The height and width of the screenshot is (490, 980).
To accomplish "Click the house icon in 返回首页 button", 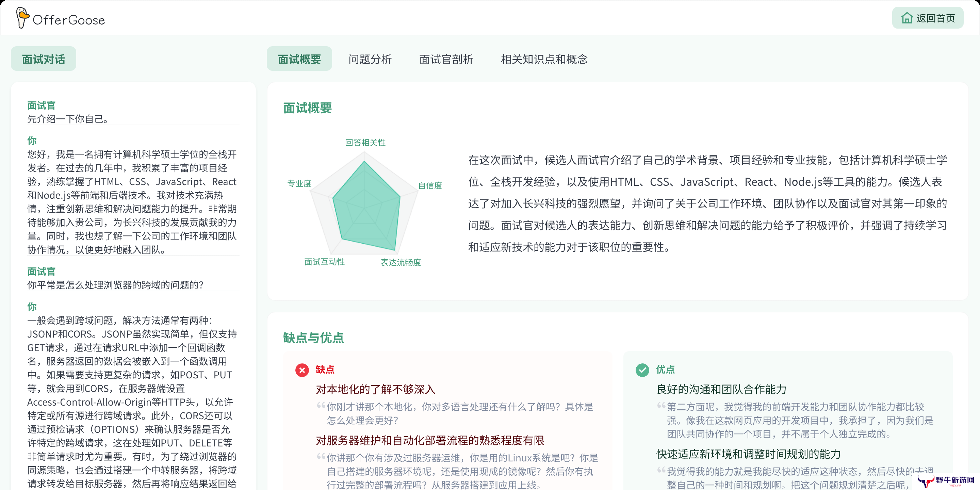I will [907, 18].
